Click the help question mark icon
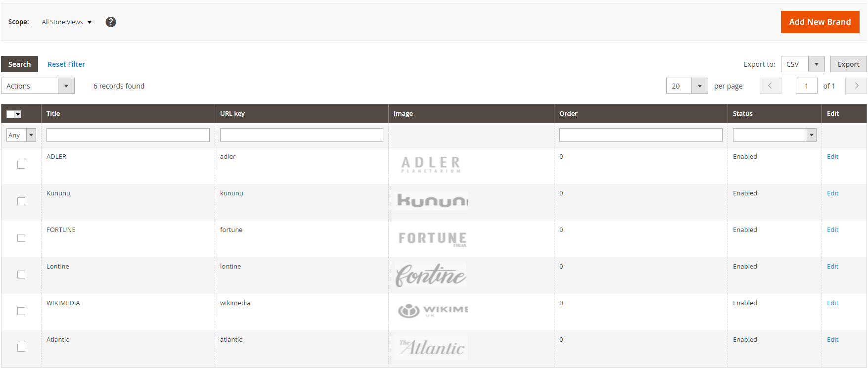This screenshot has width=868, height=369. (x=111, y=22)
